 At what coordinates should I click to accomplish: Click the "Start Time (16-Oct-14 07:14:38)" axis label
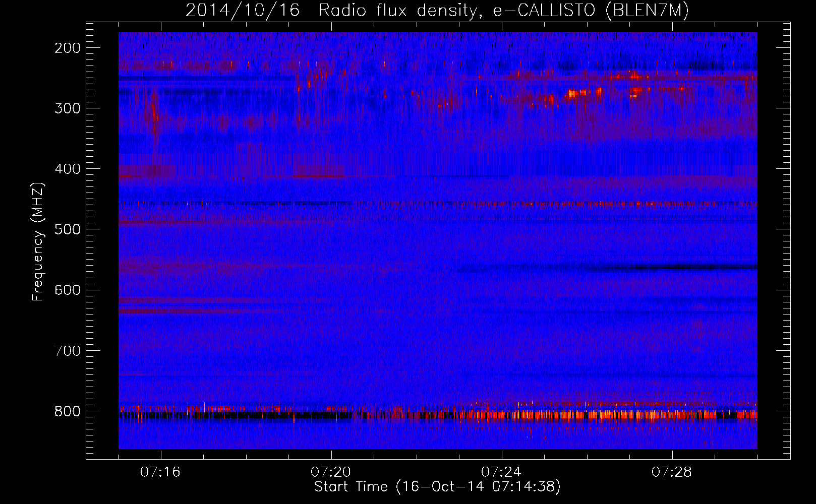437,487
